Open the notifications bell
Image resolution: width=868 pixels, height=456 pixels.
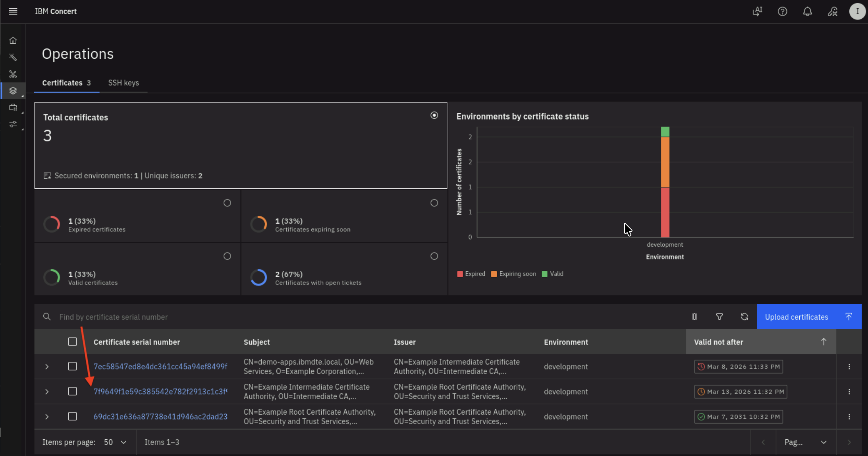click(807, 12)
